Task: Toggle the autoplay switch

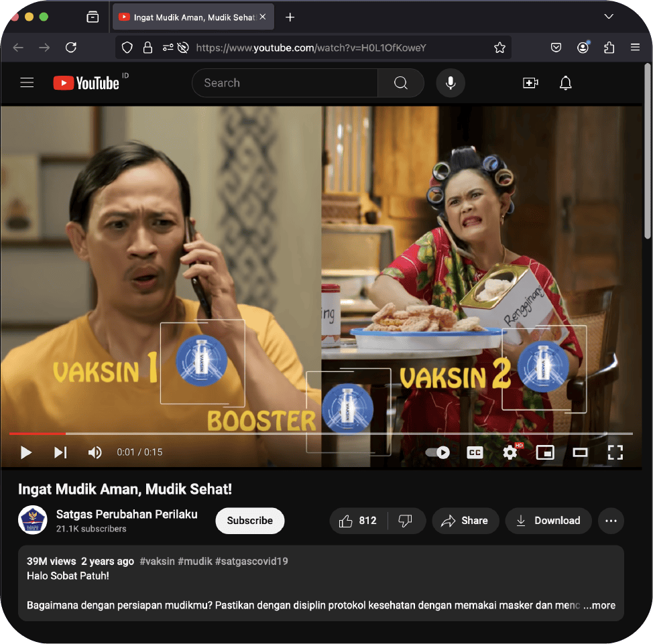Action: click(438, 452)
